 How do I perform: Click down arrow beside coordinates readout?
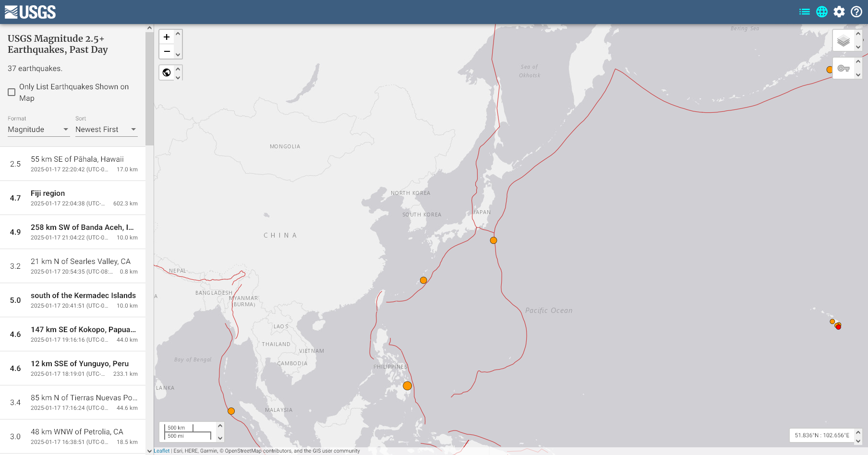858,441
